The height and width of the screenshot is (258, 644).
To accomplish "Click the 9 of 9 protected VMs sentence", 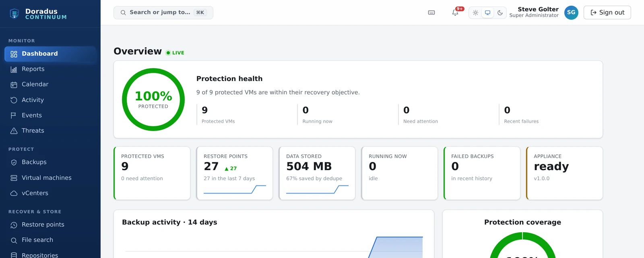I will click(278, 92).
